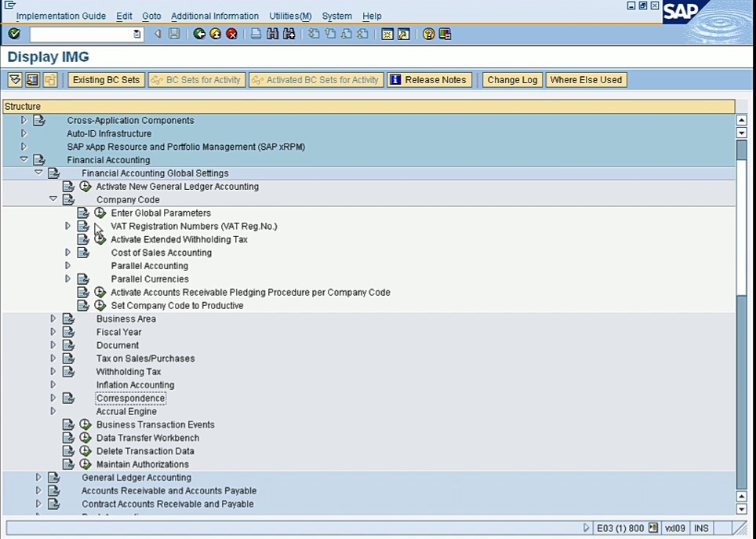Open the Help menu
Image resolution: width=756 pixels, height=539 pixels.
pos(372,16)
